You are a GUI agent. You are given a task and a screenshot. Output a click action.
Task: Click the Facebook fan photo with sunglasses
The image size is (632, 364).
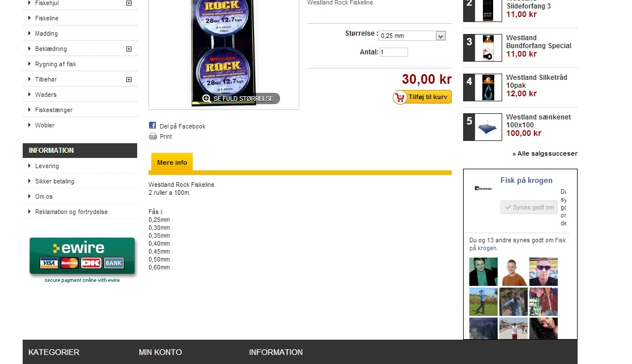point(544,272)
